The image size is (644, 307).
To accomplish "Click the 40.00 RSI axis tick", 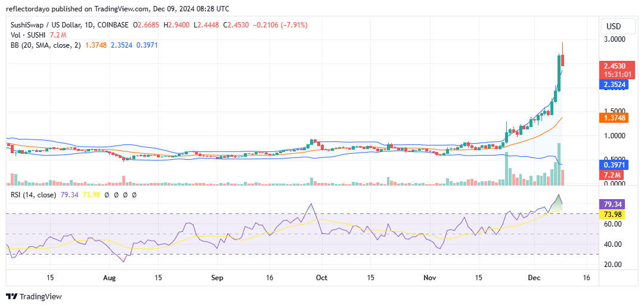I will tap(612, 244).
